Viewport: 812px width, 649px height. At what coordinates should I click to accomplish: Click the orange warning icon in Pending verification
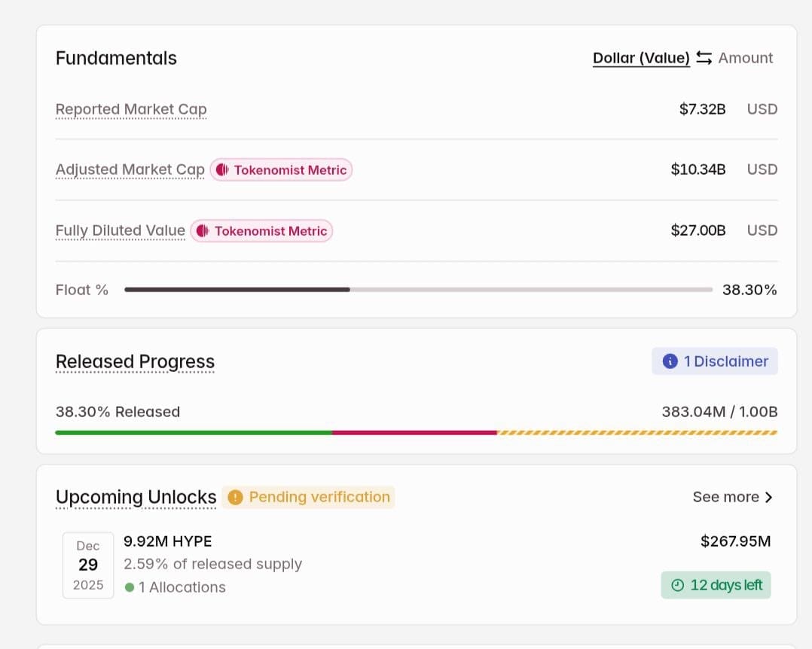click(235, 497)
